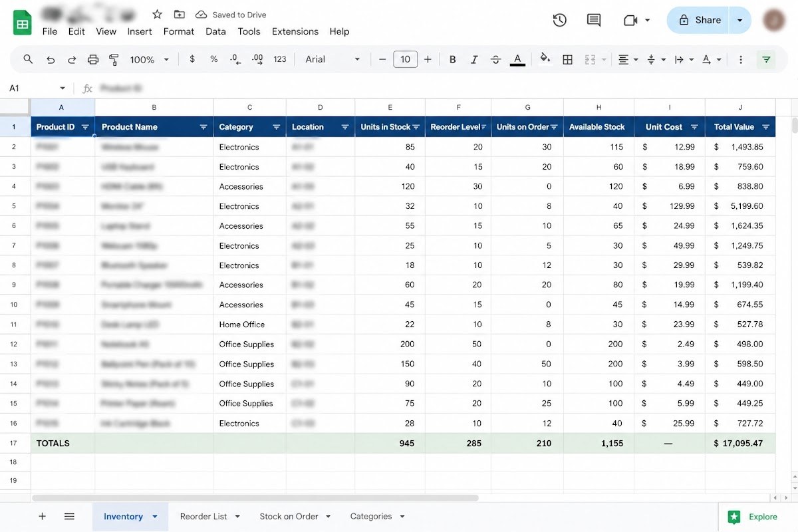Select the paint format tool
Screen dimensions: 798x532
pos(114,59)
